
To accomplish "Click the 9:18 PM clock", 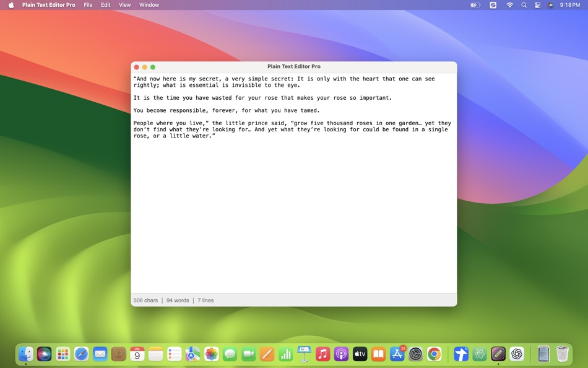I will coord(569,5).
